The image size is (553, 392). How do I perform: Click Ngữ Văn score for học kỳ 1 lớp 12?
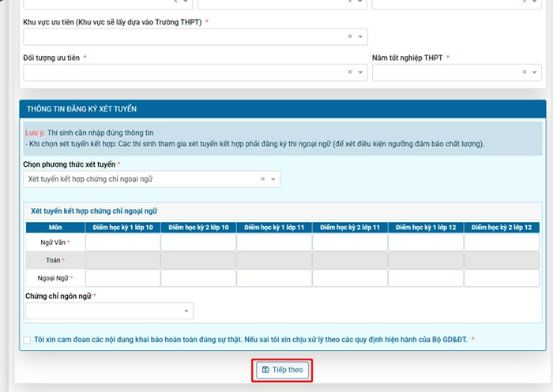(x=426, y=243)
